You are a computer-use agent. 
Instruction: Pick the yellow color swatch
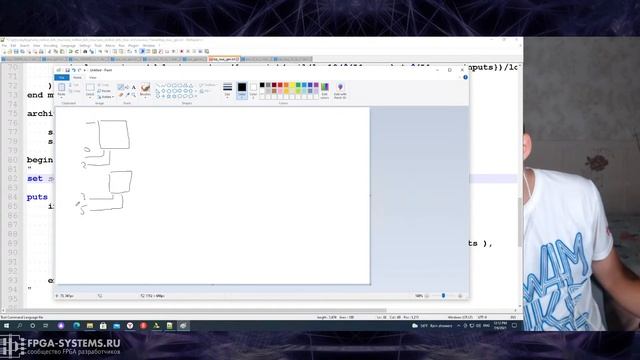(292, 85)
